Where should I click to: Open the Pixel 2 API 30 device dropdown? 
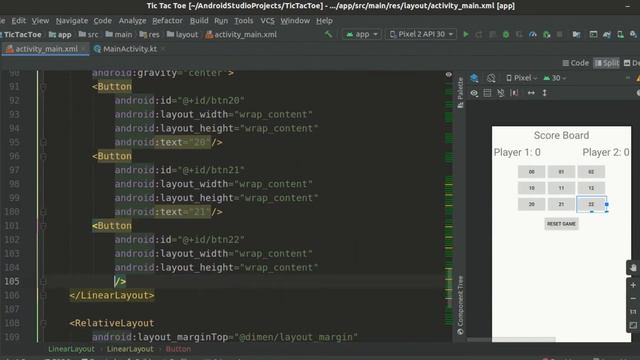click(421, 35)
